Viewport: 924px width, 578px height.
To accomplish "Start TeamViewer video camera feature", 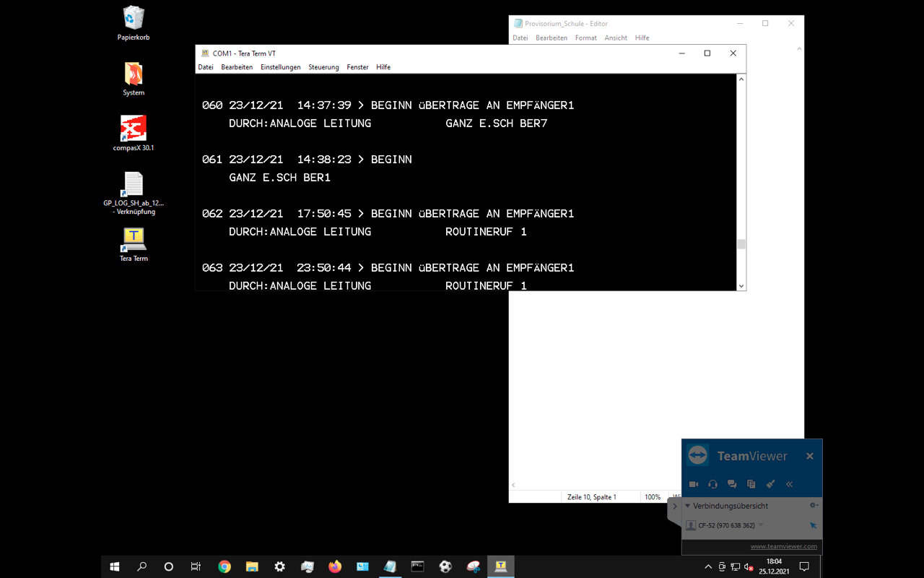I will pyautogui.click(x=694, y=484).
